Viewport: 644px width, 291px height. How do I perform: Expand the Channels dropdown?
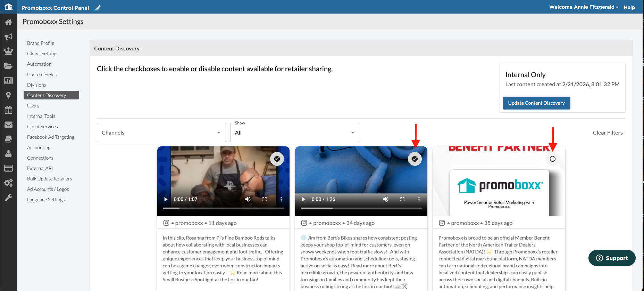click(161, 132)
